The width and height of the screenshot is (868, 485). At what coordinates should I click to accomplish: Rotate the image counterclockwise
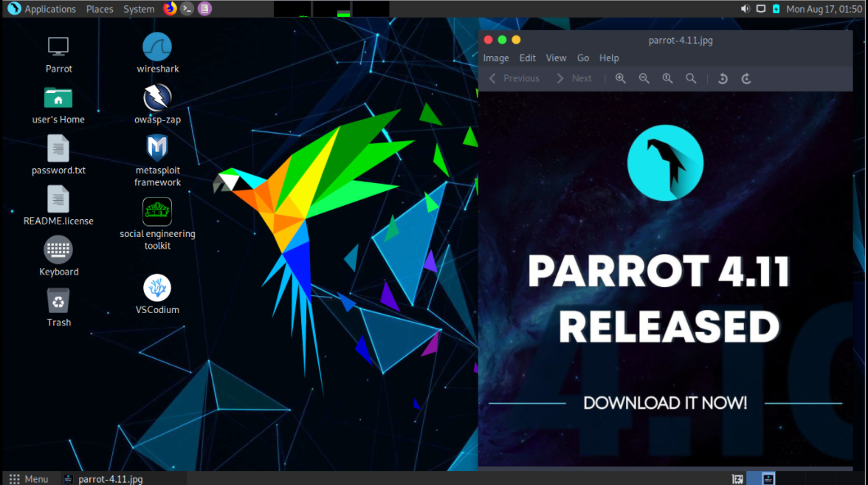click(x=722, y=78)
